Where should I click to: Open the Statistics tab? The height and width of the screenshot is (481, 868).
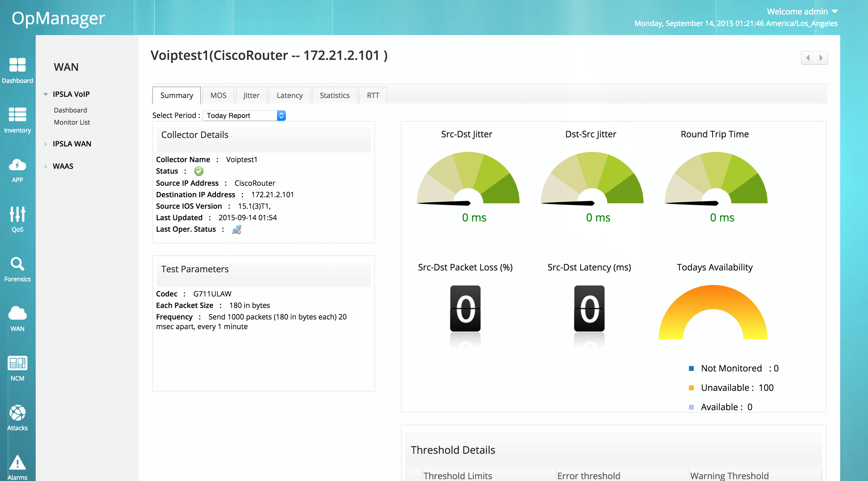click(x=334, y=95)
